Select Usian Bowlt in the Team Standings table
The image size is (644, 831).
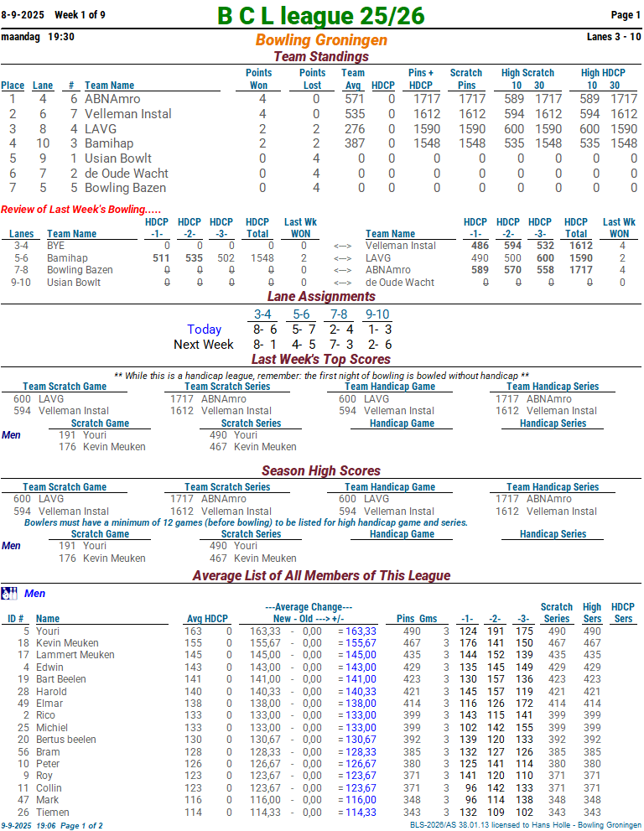pos(118,158)
